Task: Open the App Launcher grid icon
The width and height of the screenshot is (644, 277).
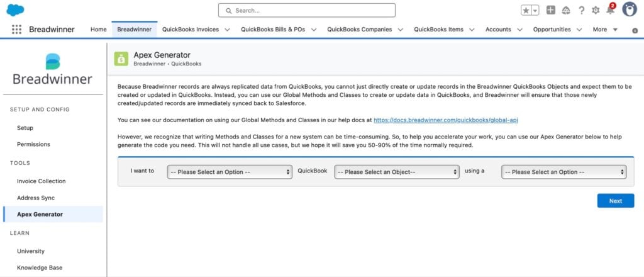Action: [x=16, y=30]
